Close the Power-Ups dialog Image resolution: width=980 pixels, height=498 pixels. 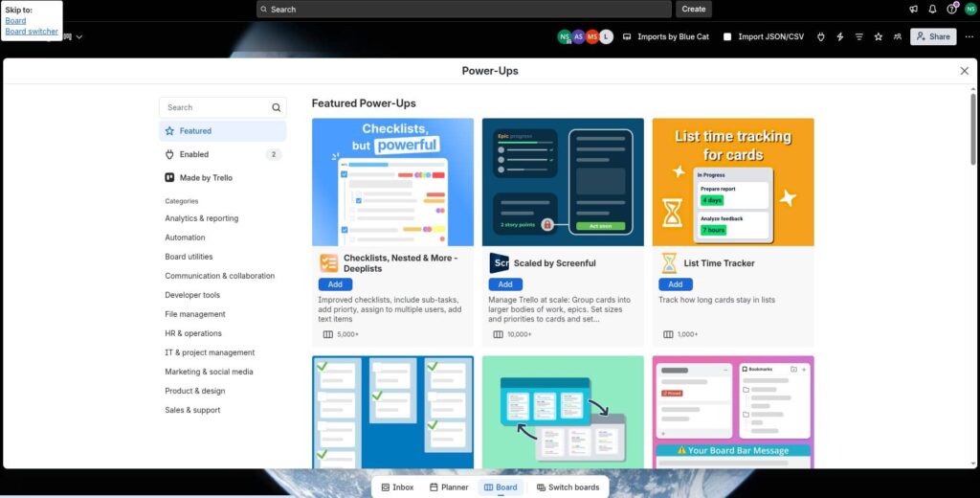pyautogui.click(x=965, y=71)
